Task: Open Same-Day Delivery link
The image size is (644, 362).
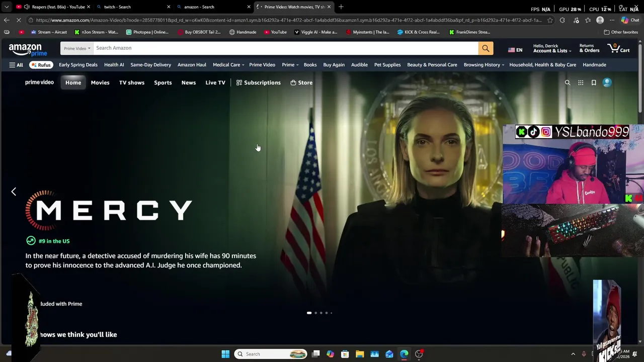Action: 151,65
